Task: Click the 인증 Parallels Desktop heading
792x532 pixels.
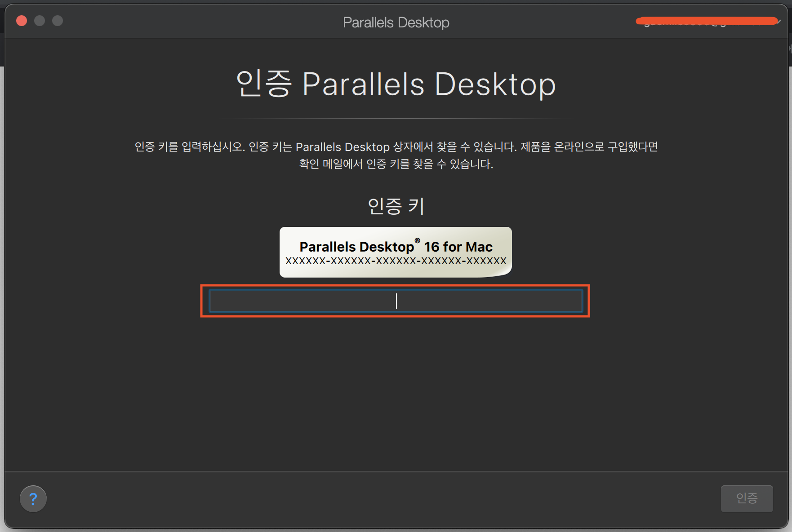Action: click(x=396, y=84)
